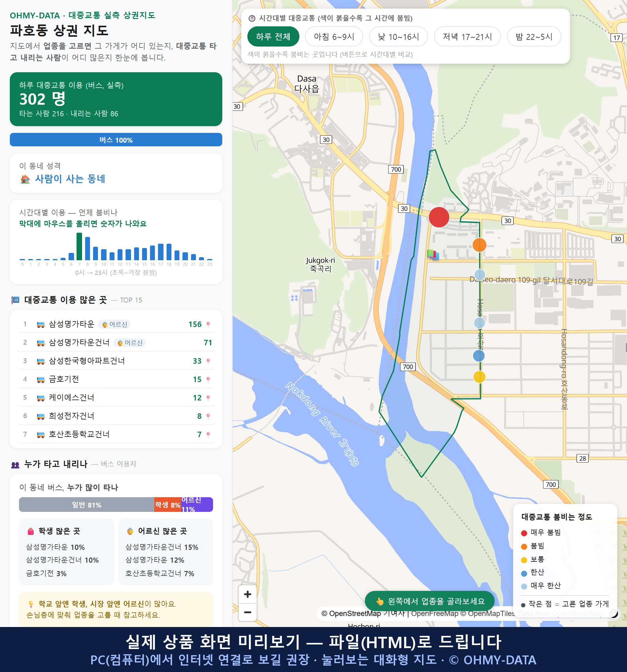
Task: Click the 보통 yellow legend dot
Action: [524, 560]
